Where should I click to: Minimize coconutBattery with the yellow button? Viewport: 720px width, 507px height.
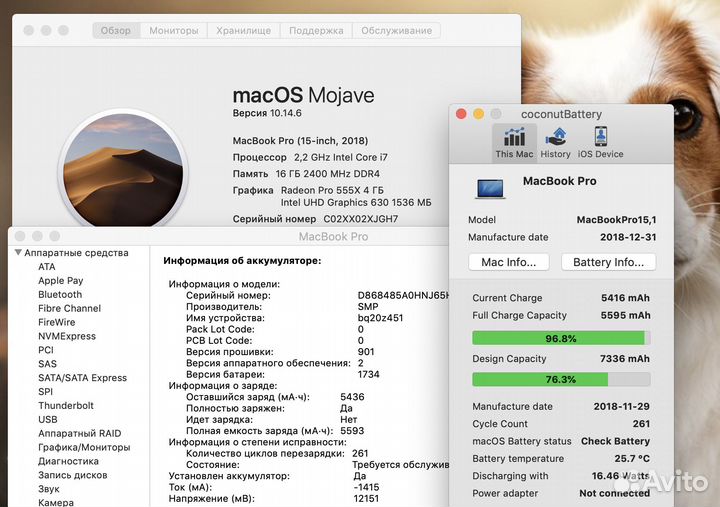(x=478, y=113)
